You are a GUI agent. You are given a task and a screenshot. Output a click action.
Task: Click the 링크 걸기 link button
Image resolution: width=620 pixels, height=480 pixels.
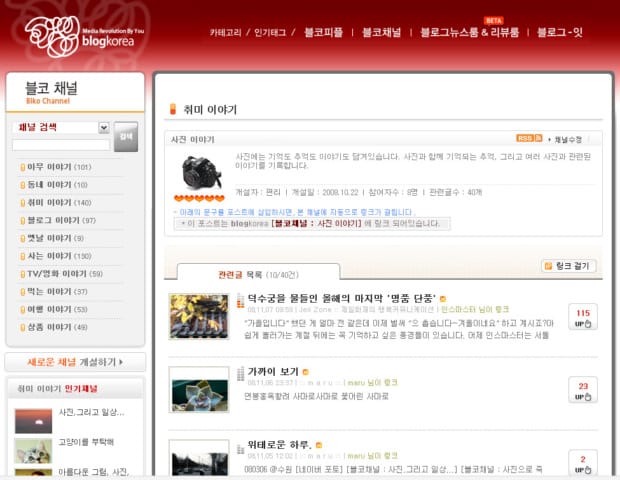click(x=569, y=266)
